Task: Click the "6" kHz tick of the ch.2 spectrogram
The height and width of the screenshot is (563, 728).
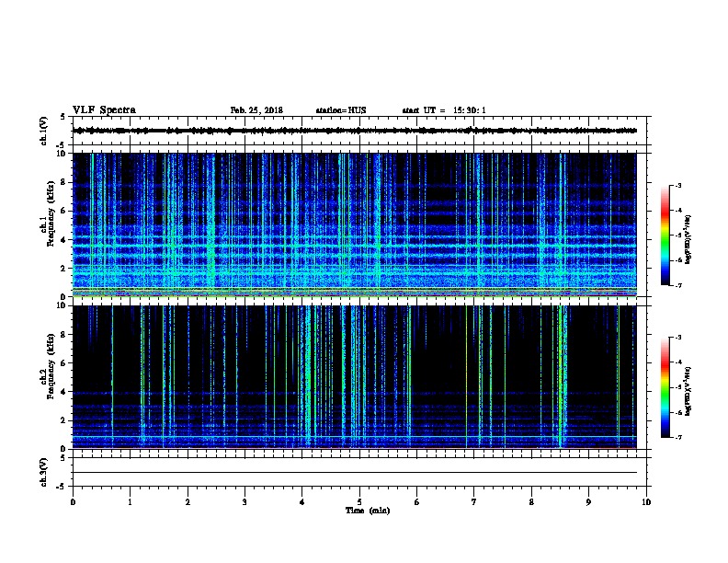Action: click(x=63, y=363)
